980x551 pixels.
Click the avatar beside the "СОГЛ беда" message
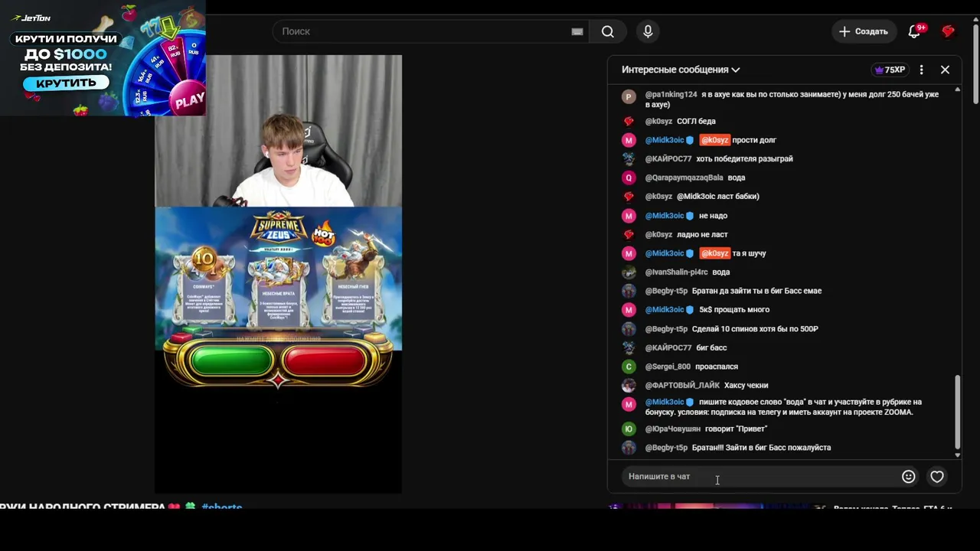tap(629, 122)
